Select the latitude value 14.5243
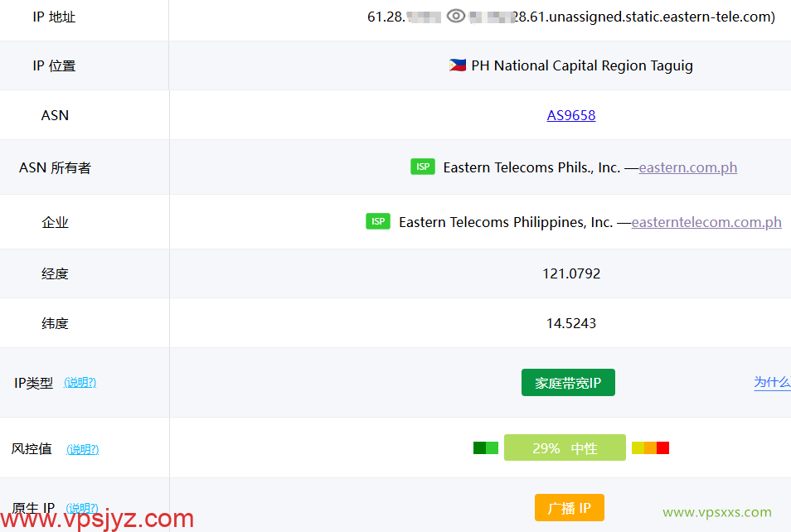This screenshot has height=532, width=791. tap(571, 323)
